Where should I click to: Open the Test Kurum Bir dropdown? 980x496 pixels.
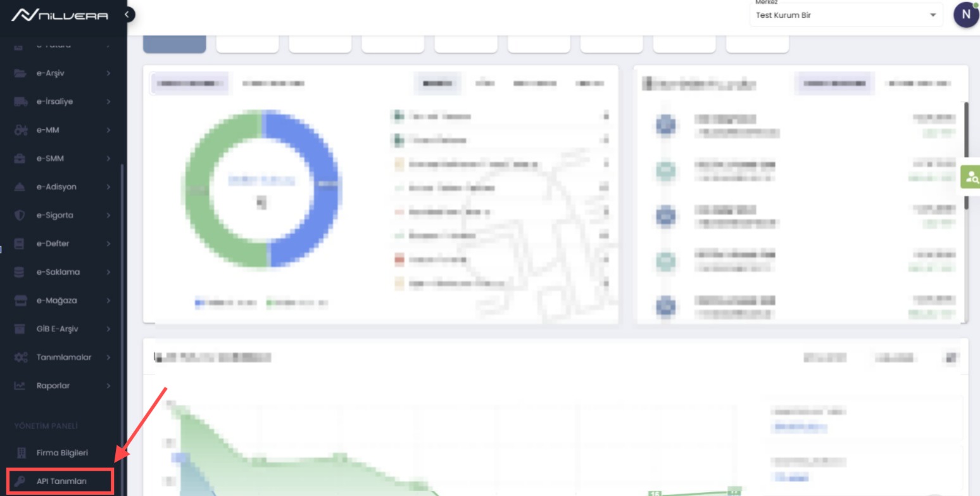tap(845, 15)
